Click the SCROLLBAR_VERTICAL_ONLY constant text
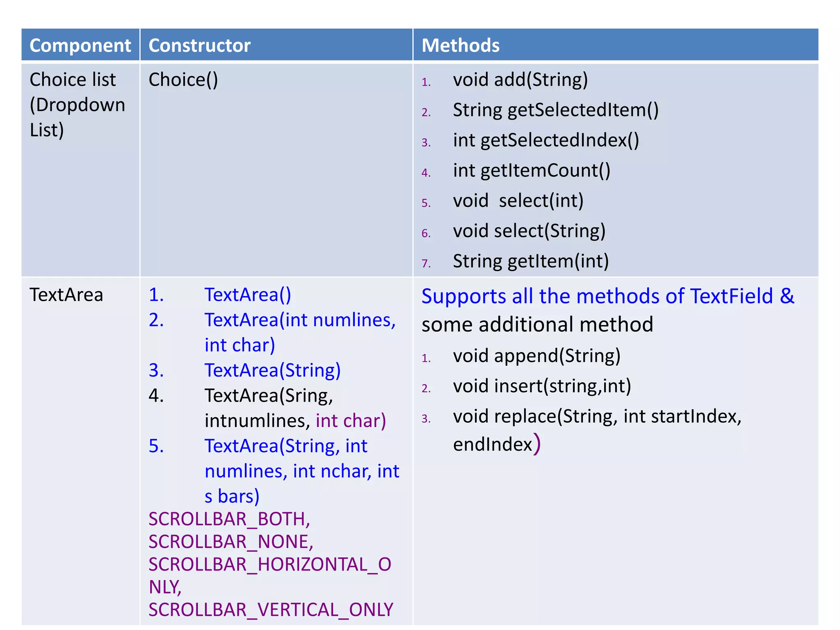Viewport: 840px width, 630px height. [271, 610]
